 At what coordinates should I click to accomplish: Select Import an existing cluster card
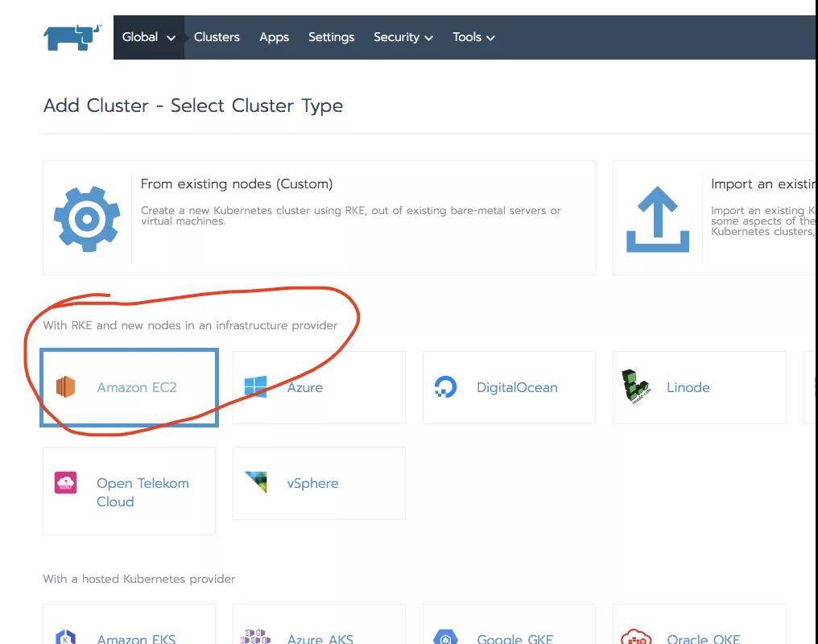click(715, 217)
